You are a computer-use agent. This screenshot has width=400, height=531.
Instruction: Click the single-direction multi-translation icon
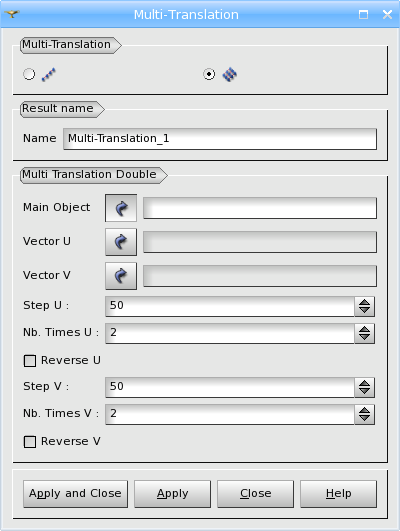point(48,75)
